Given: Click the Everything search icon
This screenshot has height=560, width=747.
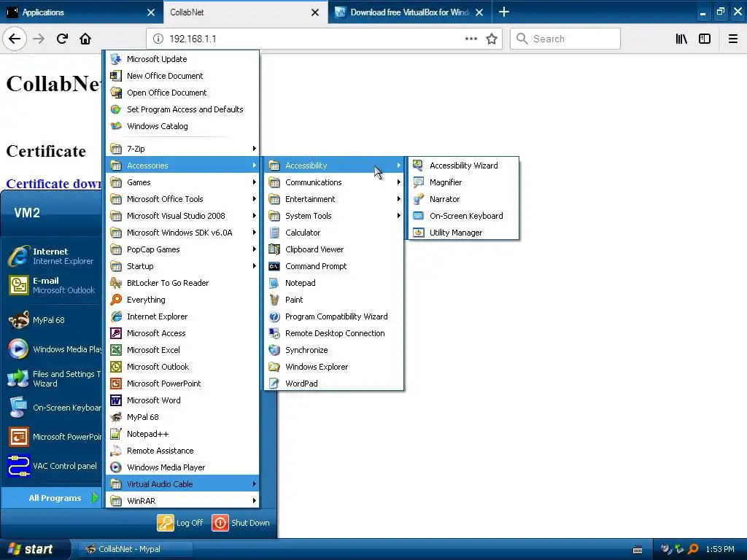Looking at the screenshot, I should click(x=116, y=300).
